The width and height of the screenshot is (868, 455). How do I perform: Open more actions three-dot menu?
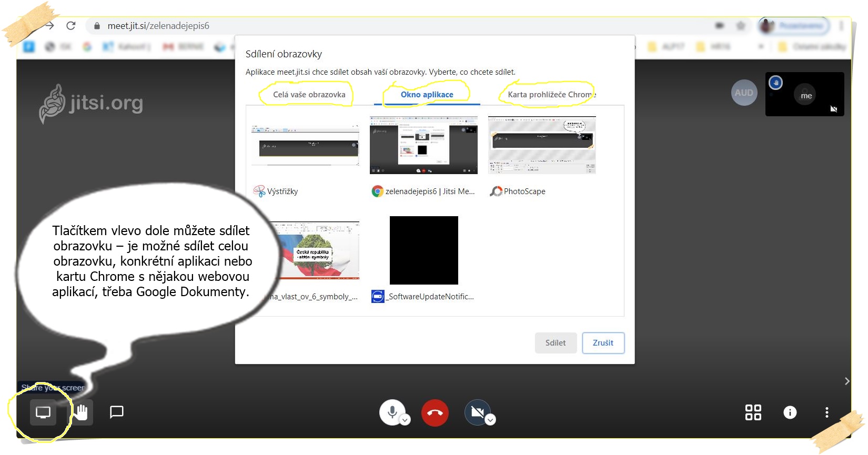coord(827,412)
